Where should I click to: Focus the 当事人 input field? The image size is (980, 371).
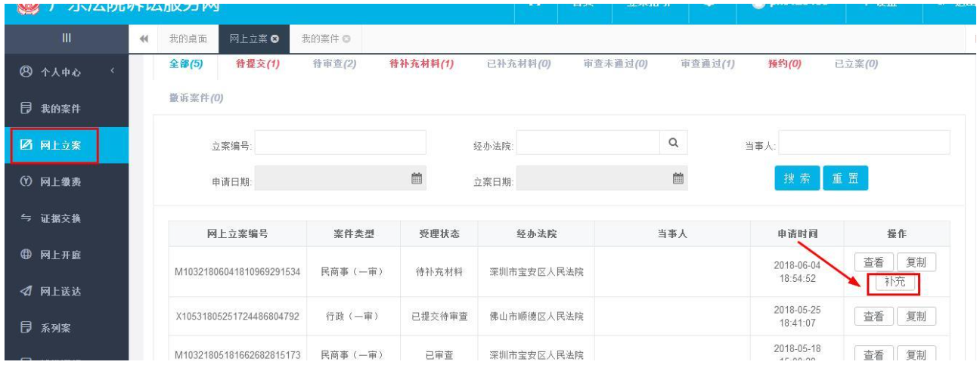click(x=864, y=142)
